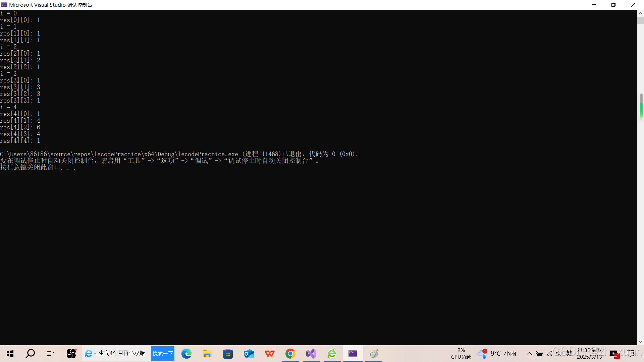Click the Windows Start button
The width and height of the screenshot is (644, 362).
point(10,354)
